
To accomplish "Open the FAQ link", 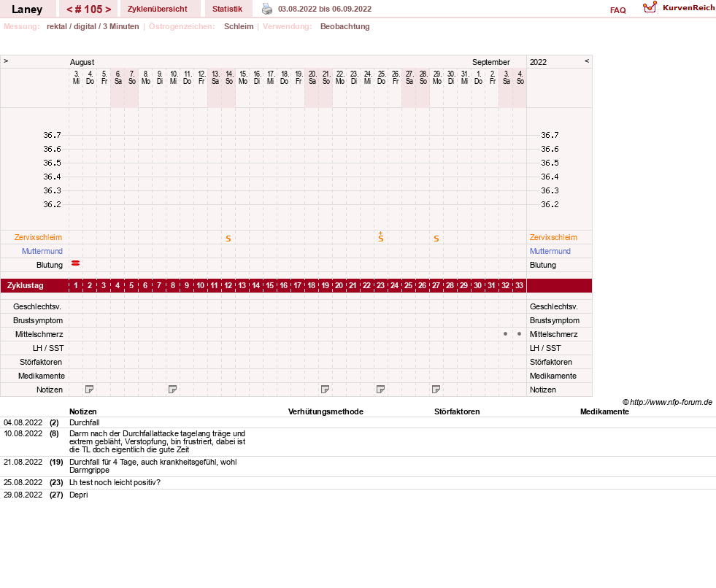I will tap(617, 10).
